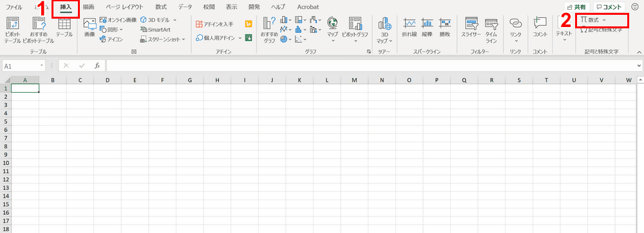Switch to the ページ レイアウト tab
Screen dimensions: 644x233
tap(124, 7)
